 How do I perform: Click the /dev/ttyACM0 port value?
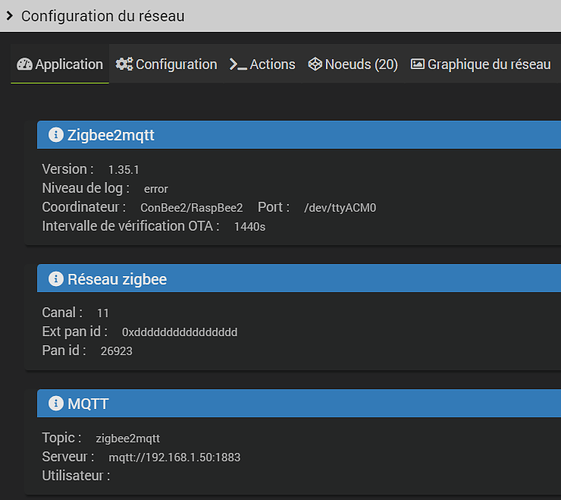[x=340, y=208]
